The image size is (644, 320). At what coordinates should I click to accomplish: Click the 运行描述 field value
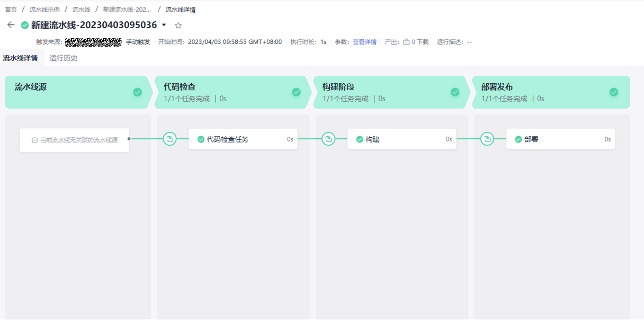click(469, 42)
